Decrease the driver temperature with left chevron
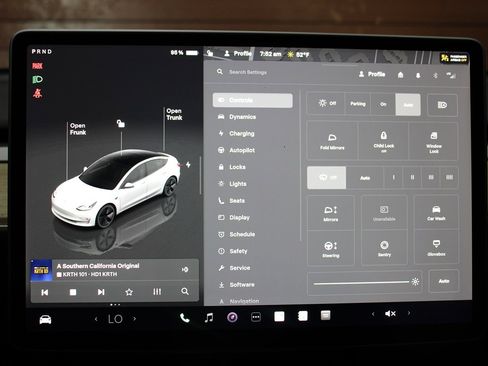The image size is (488, 366). click(x=96, y=319)
